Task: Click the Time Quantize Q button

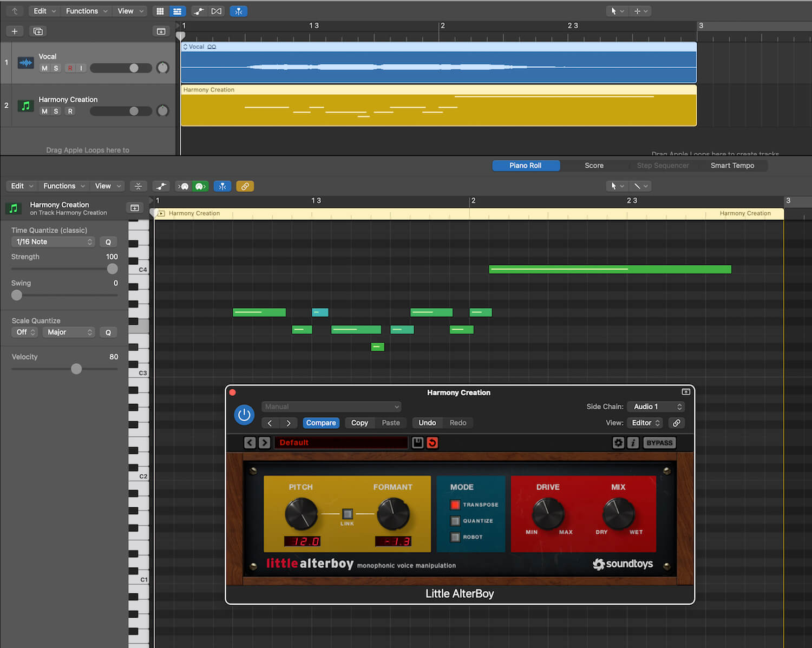Action: tap(108, 242)
